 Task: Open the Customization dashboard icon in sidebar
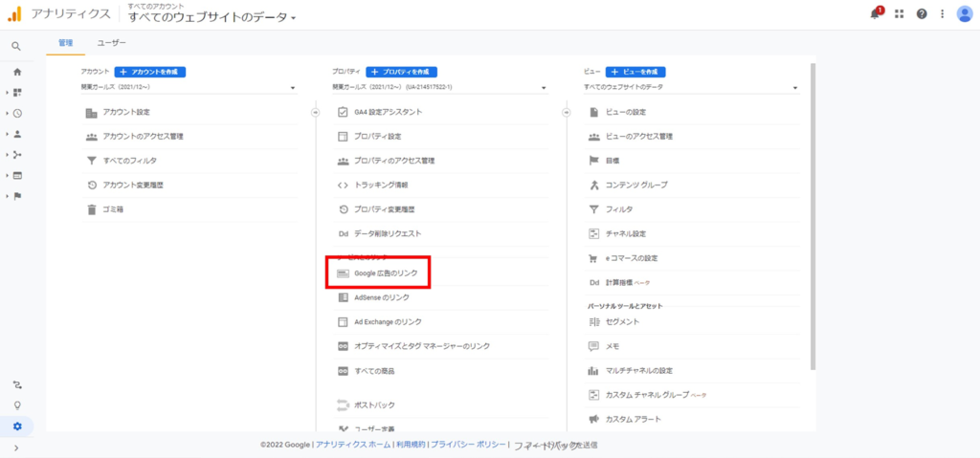point(17,93)
